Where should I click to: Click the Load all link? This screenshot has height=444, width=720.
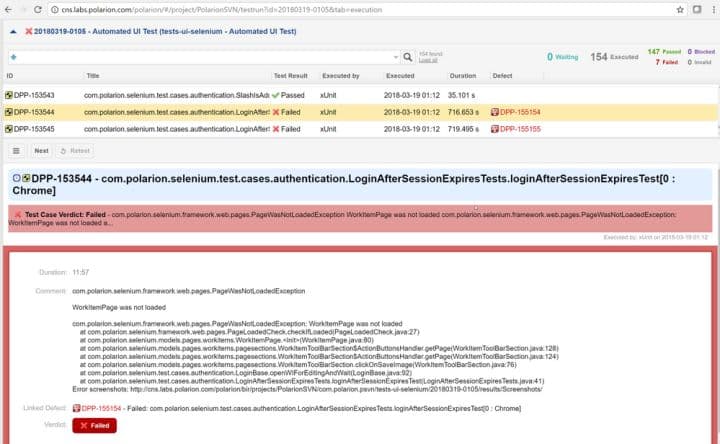[x=427, y=61]
